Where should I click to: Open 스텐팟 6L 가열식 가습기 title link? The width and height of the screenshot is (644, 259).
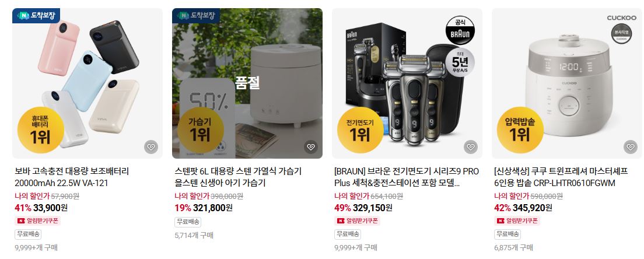coord(238,177)
